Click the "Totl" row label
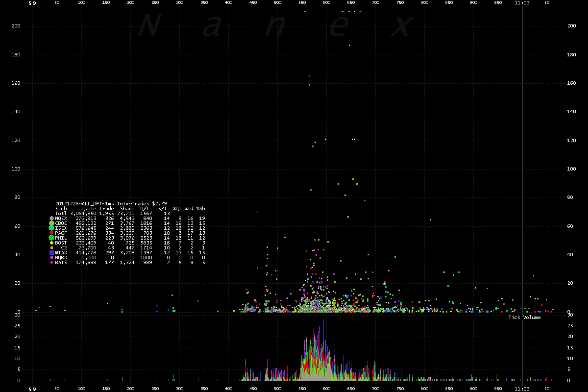This screenshot has height=392, width=588. pyautogui.click(x=61, y=213)
